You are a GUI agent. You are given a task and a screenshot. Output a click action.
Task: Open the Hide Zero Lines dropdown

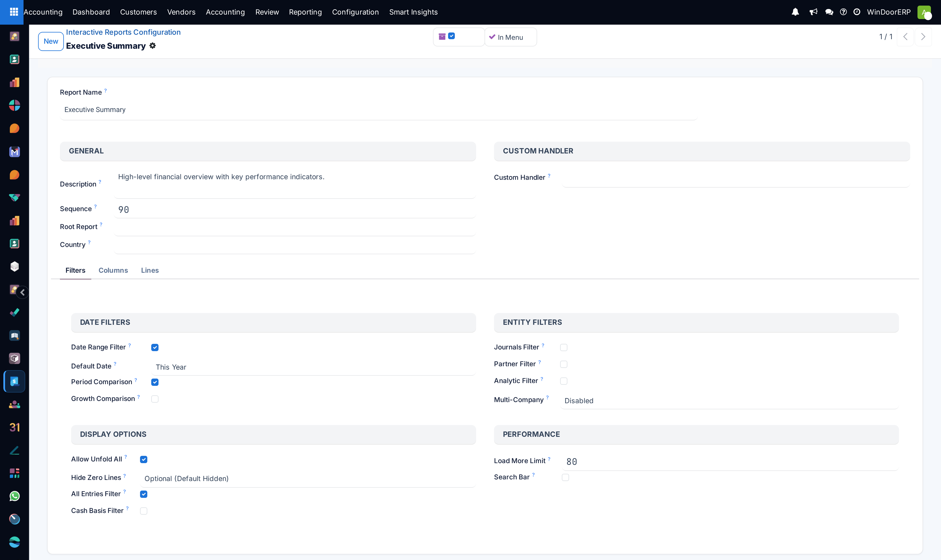(x=308, y=479)
